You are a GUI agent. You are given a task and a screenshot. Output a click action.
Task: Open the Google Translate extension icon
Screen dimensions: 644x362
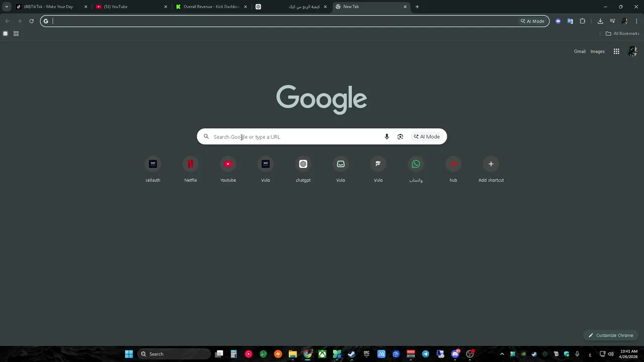(570, 21)
